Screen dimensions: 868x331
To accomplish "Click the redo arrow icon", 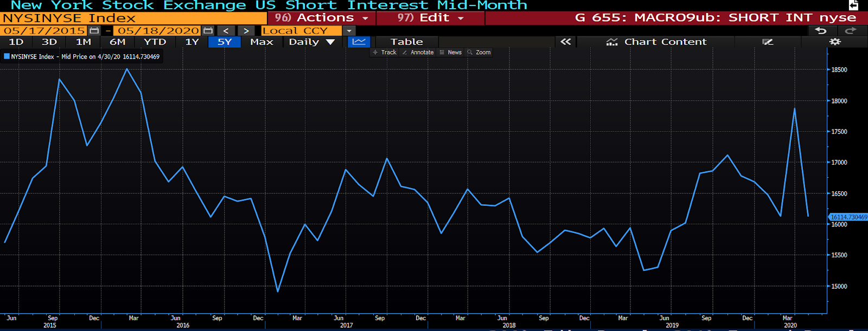I will click(851, 31).
